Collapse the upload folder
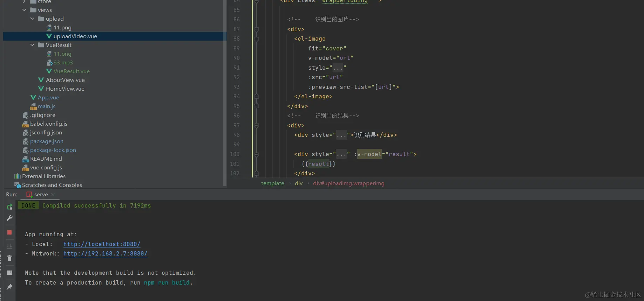This screenshot has width=644, height=301. click(32, 19)
